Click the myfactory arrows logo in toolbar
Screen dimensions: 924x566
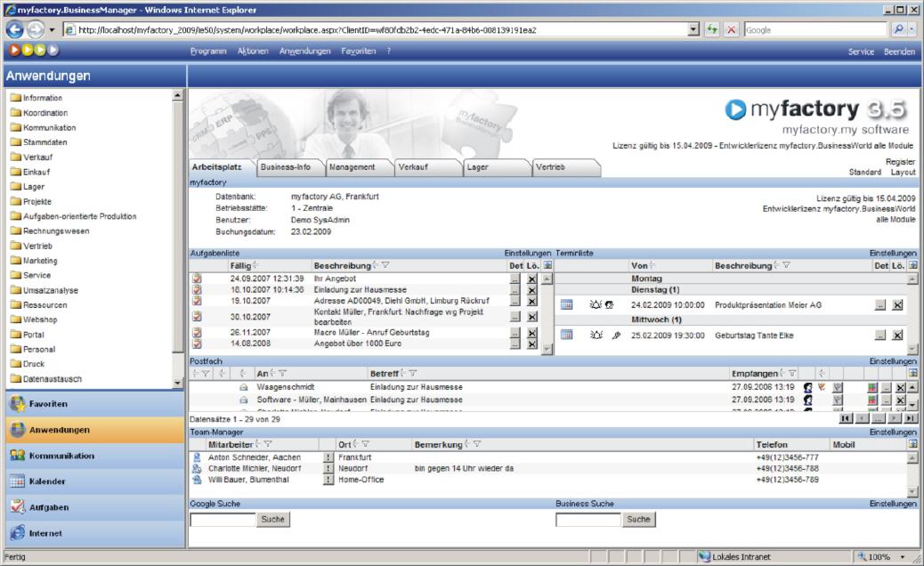(x=34, y=50)
